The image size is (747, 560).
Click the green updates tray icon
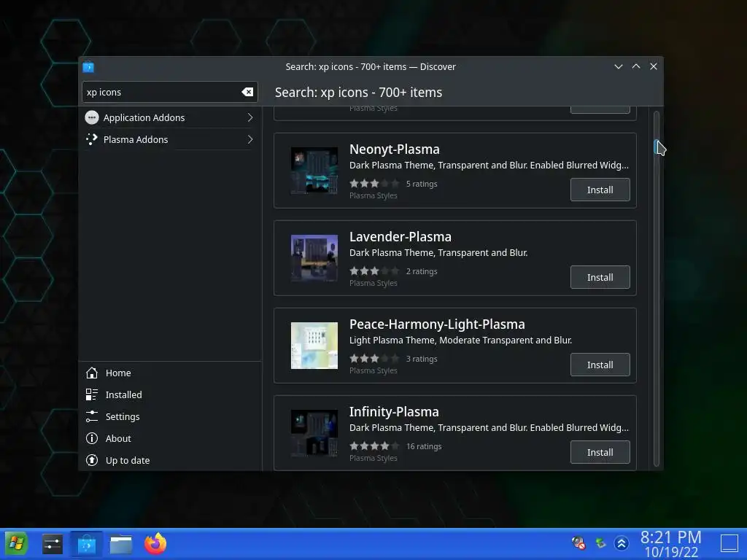[x=600, y=542]
